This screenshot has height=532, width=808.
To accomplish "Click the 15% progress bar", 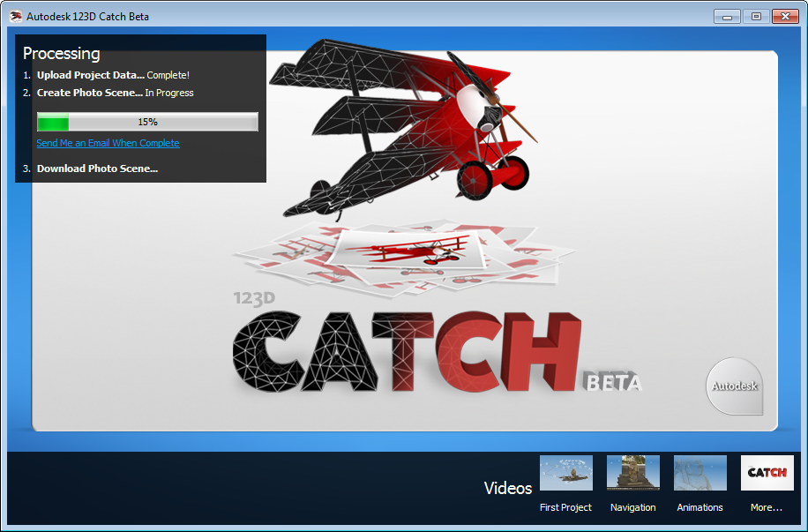I will (x=147, y=122).
